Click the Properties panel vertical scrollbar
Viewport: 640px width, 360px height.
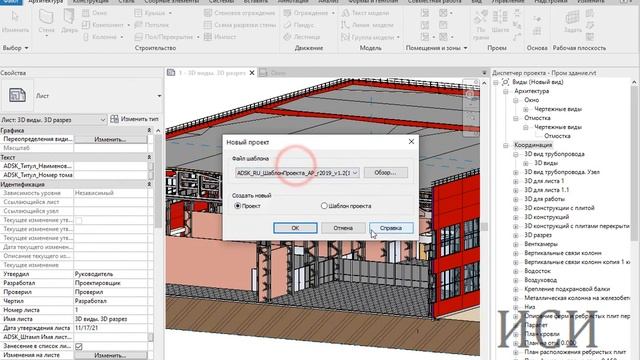(x=158, y=182)
